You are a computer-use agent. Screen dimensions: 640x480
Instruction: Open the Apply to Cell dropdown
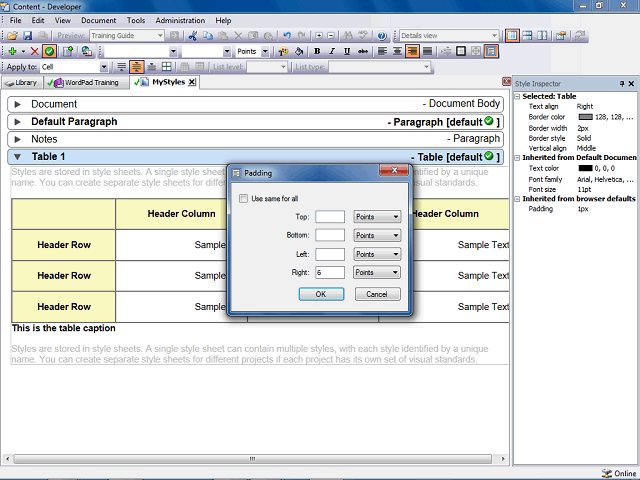[104, 67]
